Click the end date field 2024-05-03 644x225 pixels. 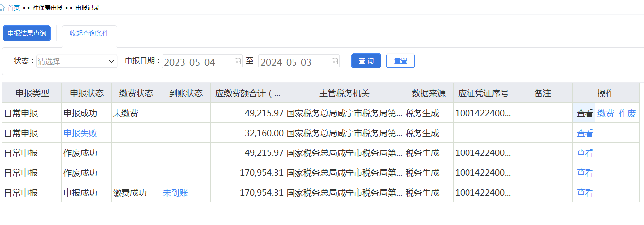click(x=299, y=61)
